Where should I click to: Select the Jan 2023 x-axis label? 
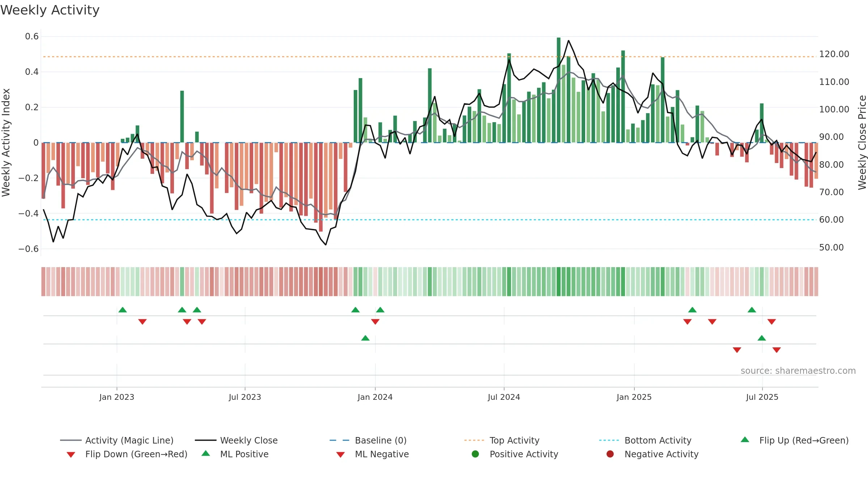pos(117,397)
